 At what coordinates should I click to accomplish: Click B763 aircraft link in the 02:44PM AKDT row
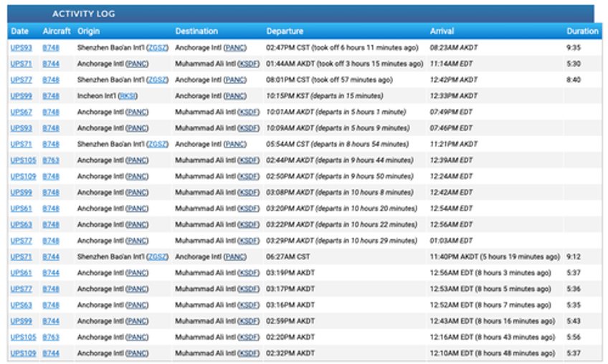[x=51, y=160]
